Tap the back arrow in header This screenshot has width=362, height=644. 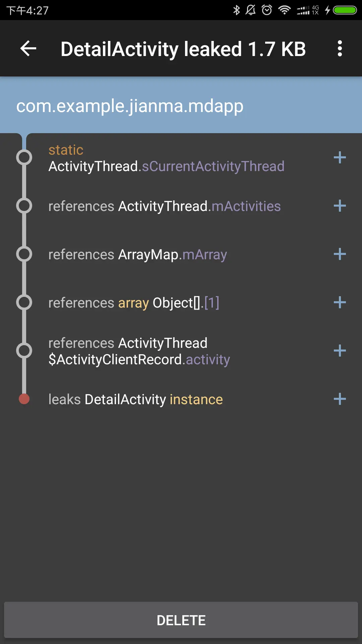pos(28,49)
